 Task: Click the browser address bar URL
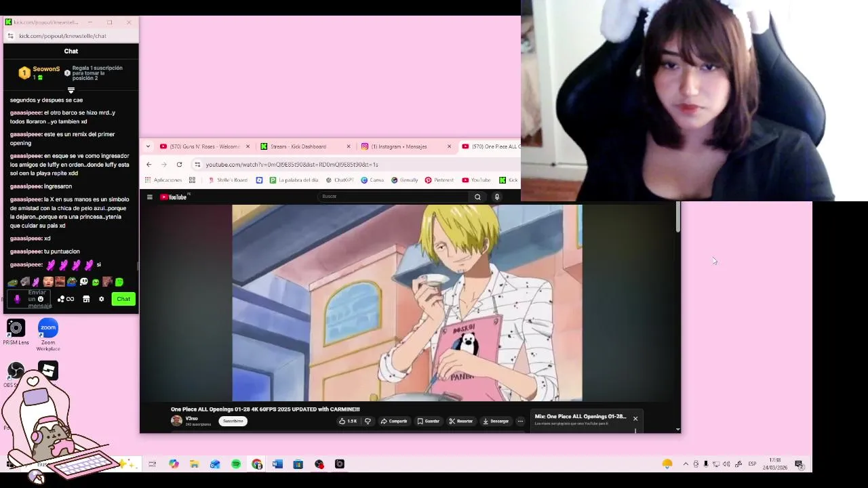[x=292, y=165]
